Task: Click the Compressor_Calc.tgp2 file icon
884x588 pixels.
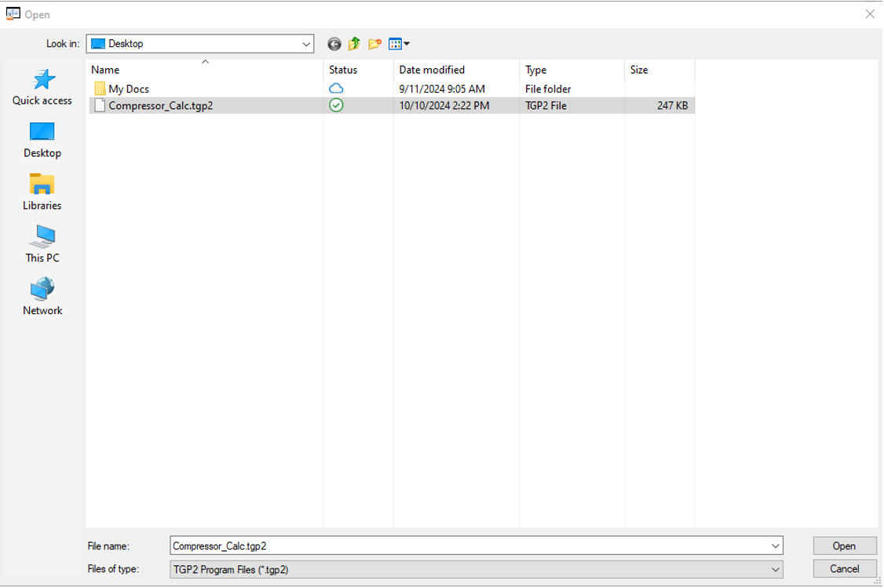Action: tap(100, 105)
